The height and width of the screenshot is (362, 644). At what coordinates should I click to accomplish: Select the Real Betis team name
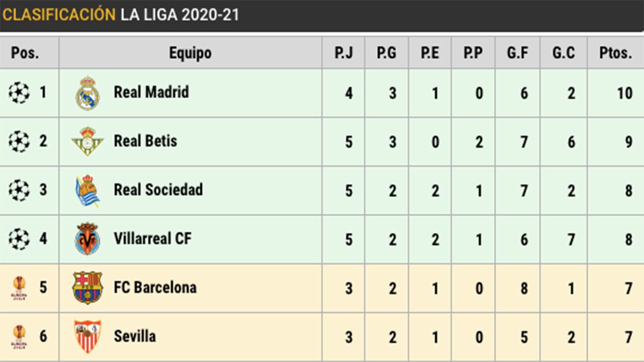pos(145,141)
